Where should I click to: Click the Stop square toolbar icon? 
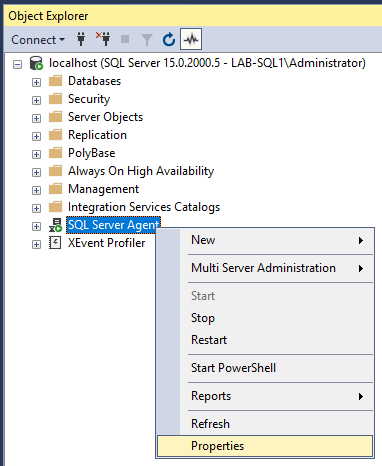click(x=125, y=39)
